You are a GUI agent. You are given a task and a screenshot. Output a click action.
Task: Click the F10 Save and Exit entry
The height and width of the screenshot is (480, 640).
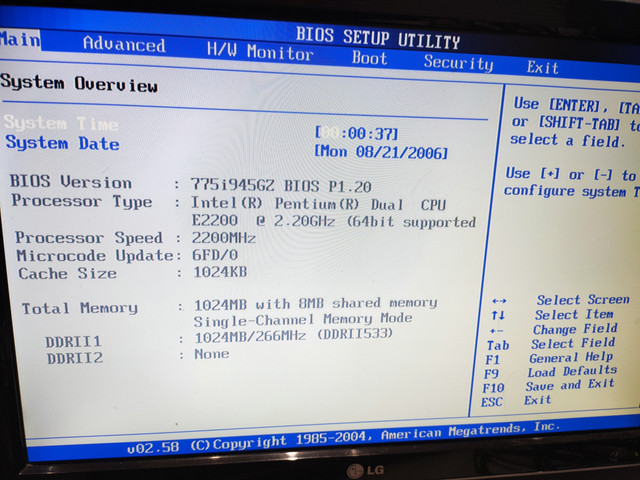tap(549, 386)
